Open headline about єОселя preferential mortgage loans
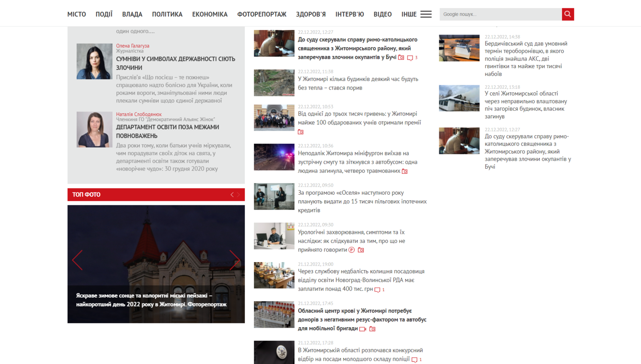Viewport: 641px width, 364px height. pyautogui.click(x=362, y=202)
